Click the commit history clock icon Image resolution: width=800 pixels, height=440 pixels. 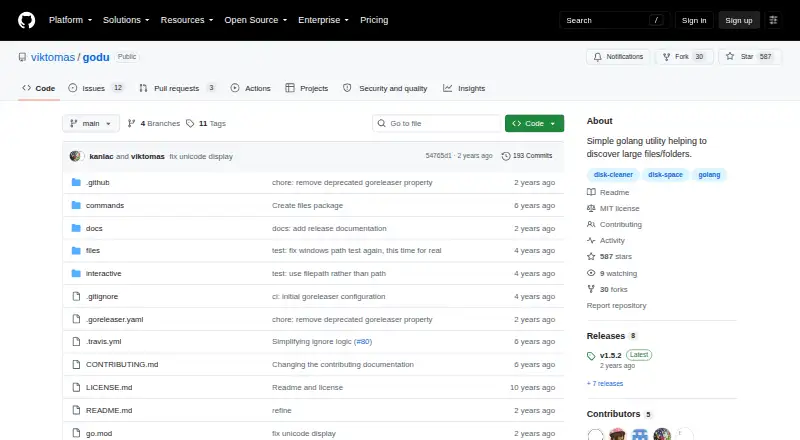(506, 156)
